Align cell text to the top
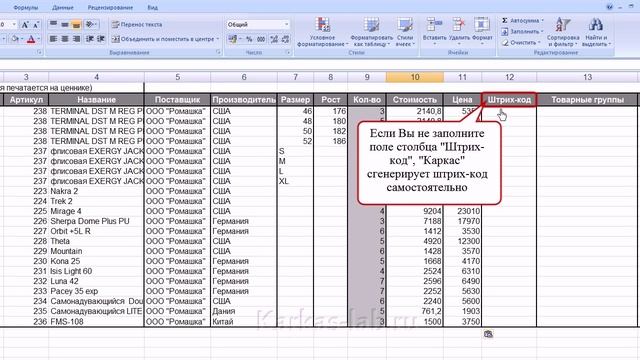Image resolution: width=640 pixels, height=360 pixels. tap(53, 24)
